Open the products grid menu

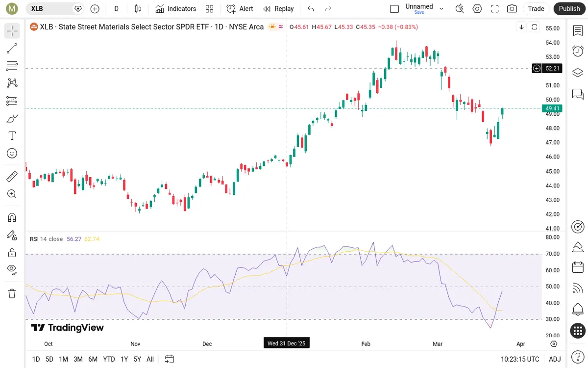point(578,331)
